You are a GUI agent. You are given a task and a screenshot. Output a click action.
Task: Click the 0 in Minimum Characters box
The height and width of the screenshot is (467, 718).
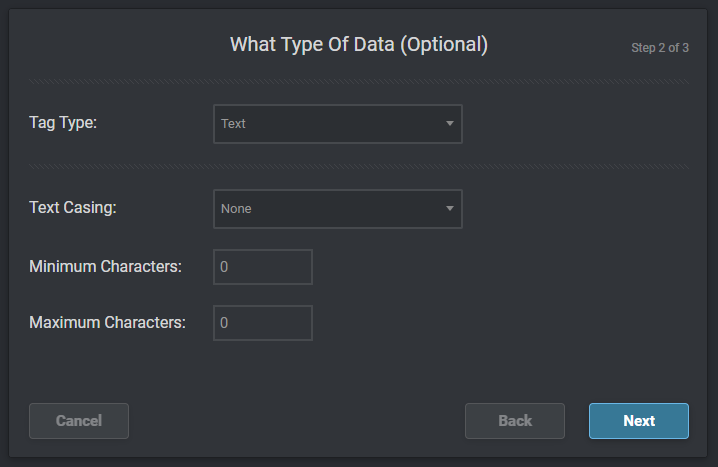coord(224,267)
